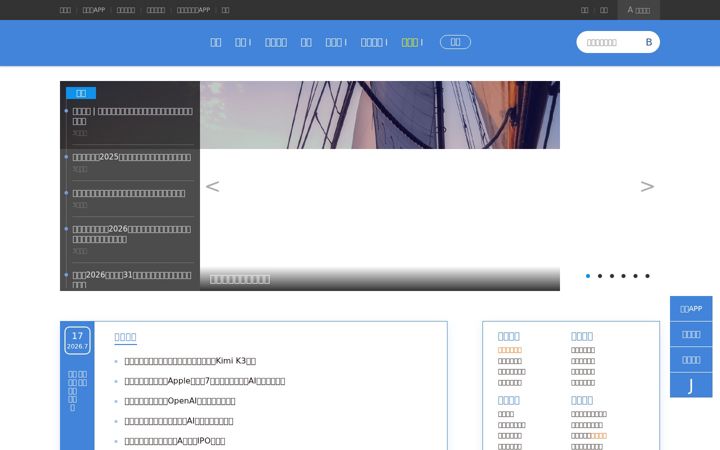
Task: Click the date badge showing '17 2026.7'
Action: 77,340
